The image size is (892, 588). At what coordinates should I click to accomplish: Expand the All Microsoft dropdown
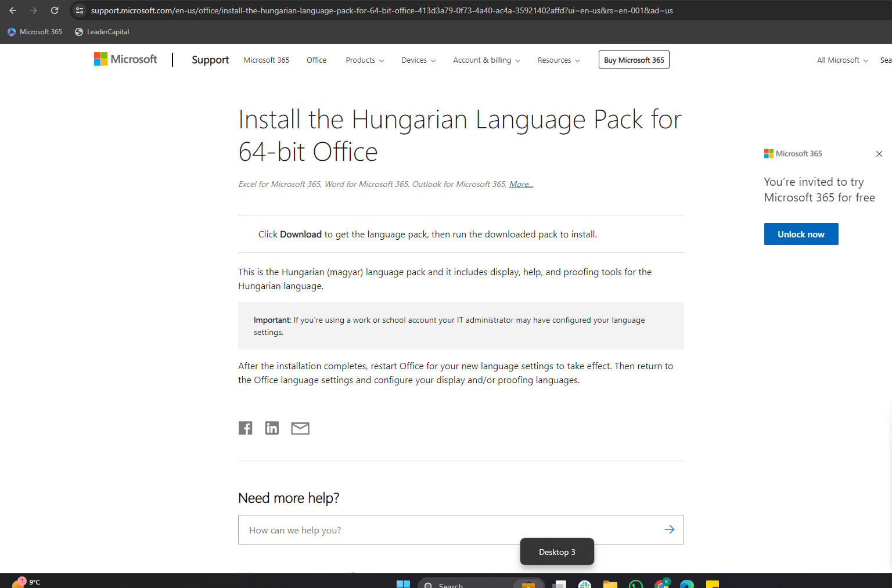pos(843,60)
